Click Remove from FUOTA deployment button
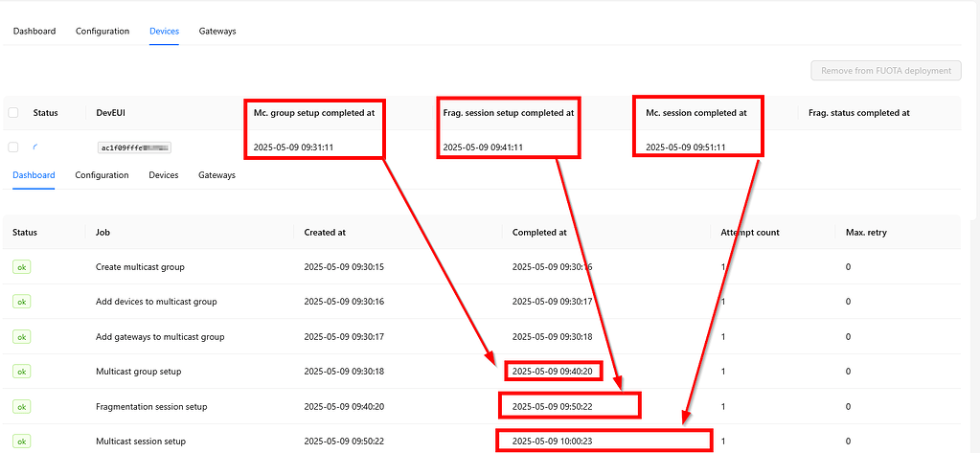980x453 pixels. tap(885, 70)
